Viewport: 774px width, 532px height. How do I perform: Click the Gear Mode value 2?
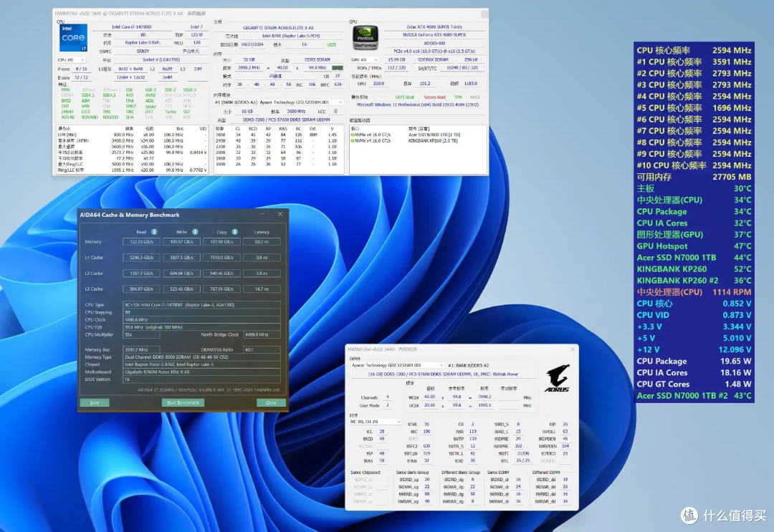point(388,405)
